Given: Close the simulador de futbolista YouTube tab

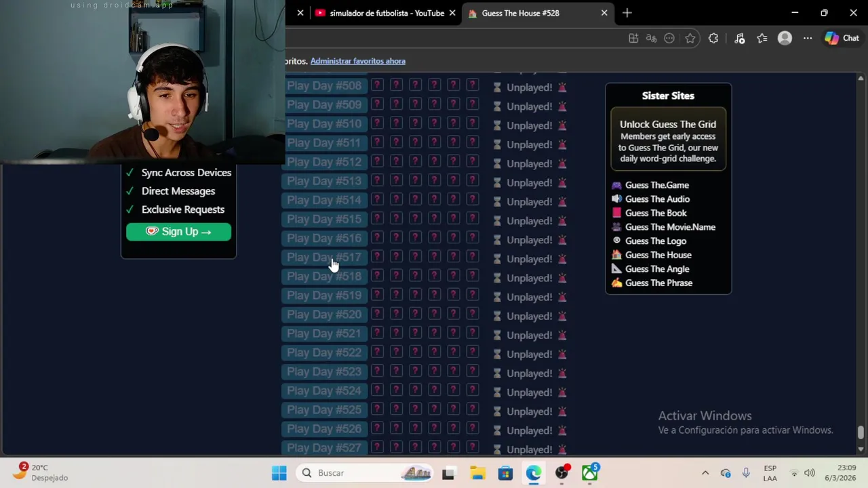Looking at the screenshot, I should [452, 13].
